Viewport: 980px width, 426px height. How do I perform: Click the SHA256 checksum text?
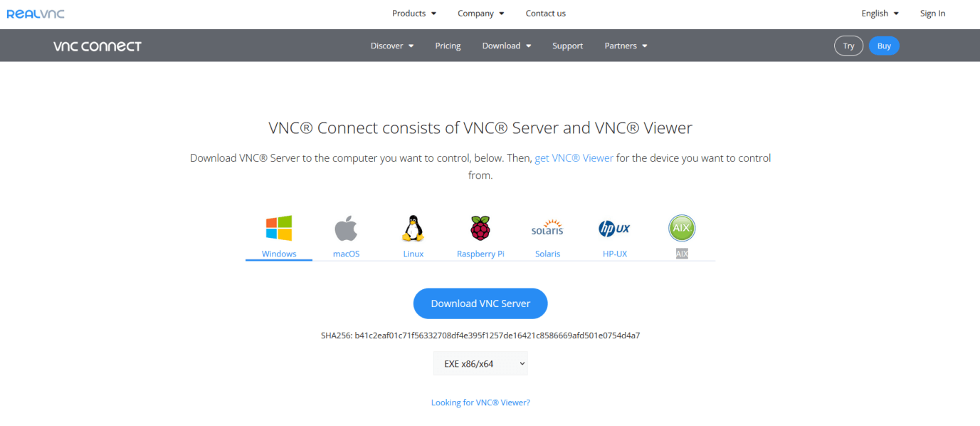pyautogui.click(x=480, y=335)
